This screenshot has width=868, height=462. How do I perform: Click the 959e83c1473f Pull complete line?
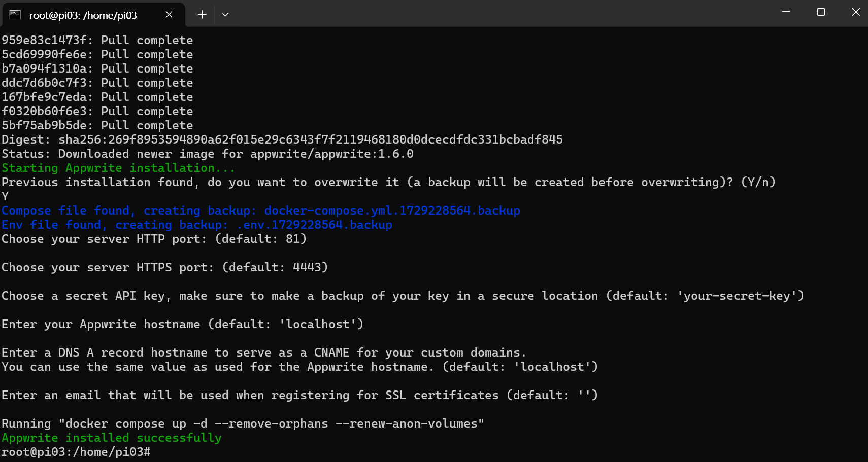97,40
